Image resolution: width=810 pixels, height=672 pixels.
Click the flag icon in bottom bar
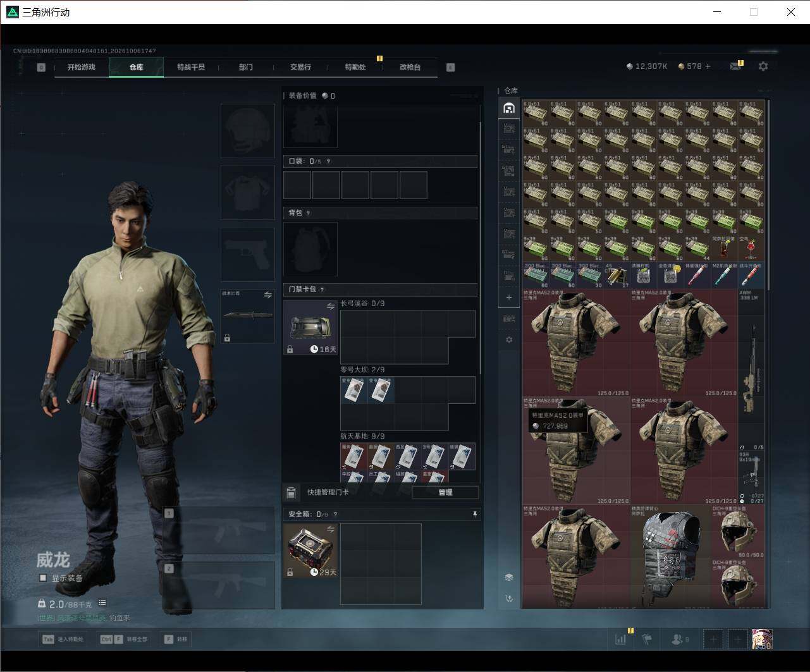[x=647, y=639]
